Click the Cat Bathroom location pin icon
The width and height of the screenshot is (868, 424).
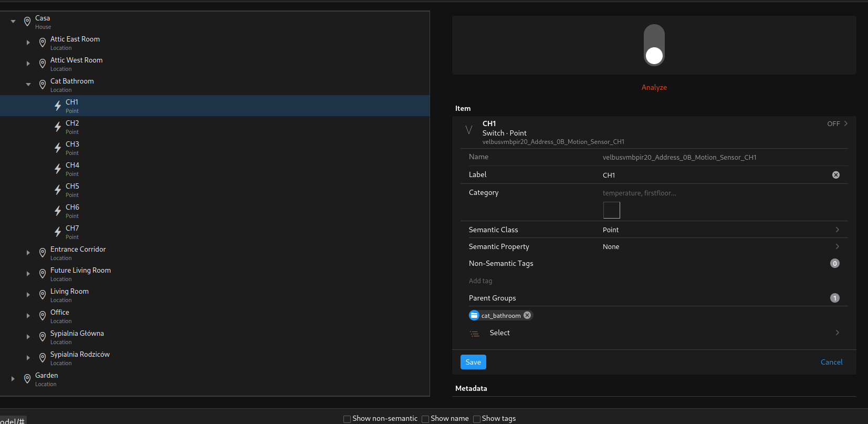point(43,85)
